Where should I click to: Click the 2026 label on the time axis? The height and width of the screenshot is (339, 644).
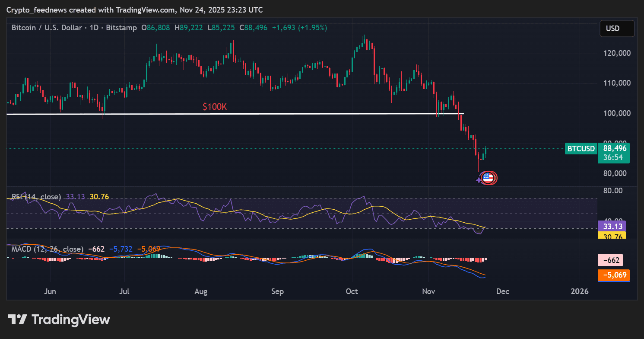(580, 291)
